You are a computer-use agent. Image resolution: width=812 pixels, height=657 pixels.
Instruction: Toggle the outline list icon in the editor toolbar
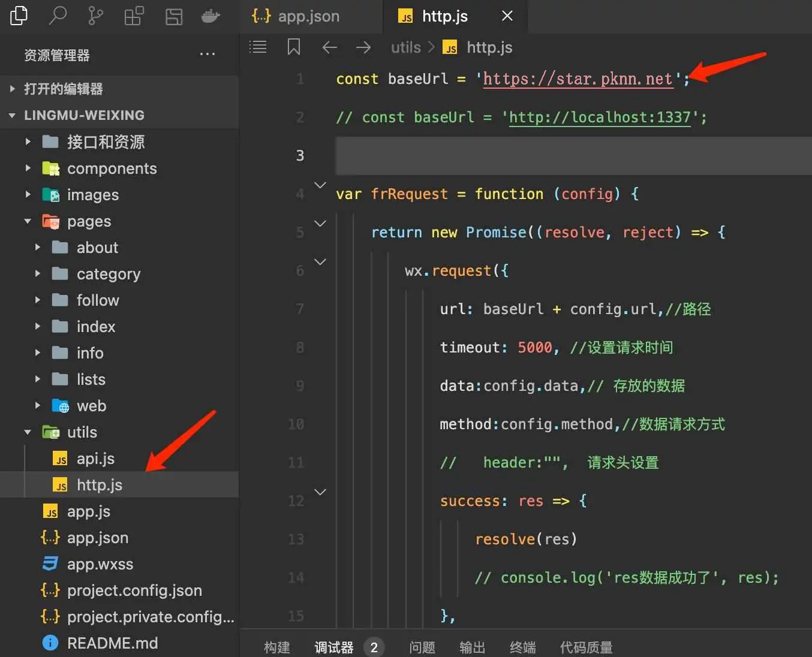258,47
